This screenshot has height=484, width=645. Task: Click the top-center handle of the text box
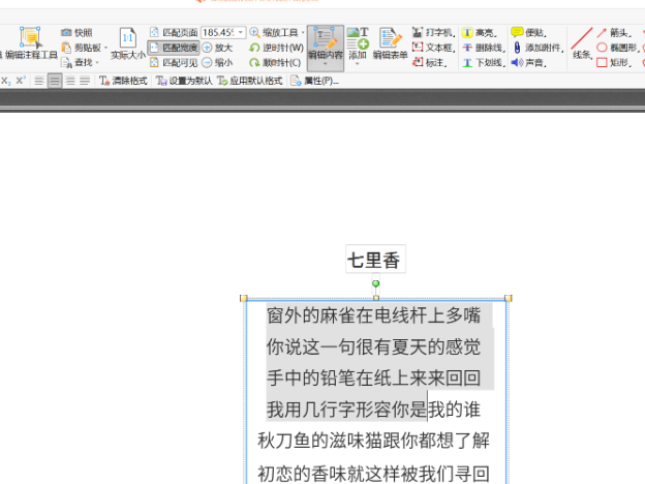tap(376, 298)
